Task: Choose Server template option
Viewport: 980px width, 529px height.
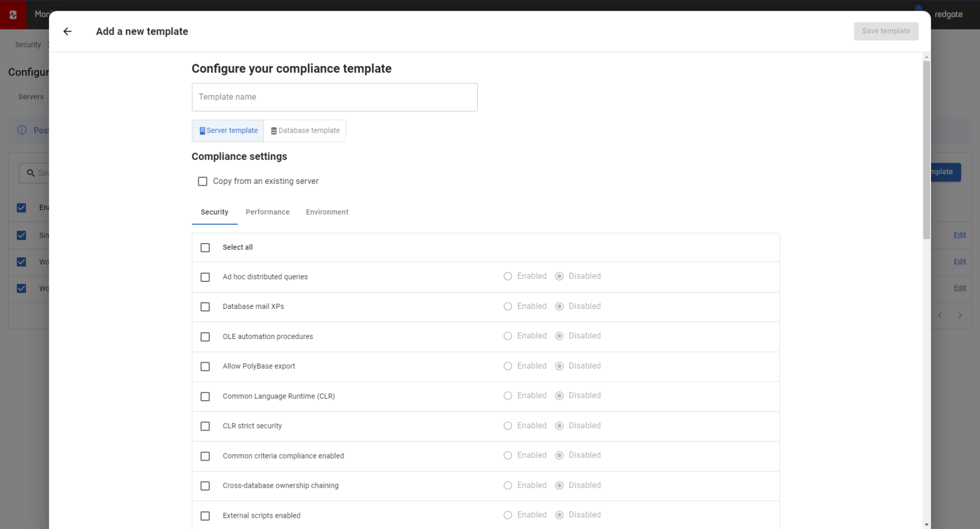Action: pos(228,130)
